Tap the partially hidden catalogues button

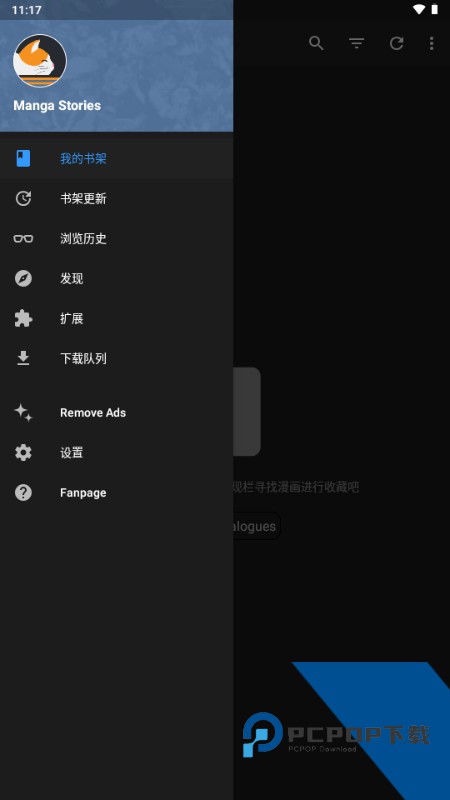click(x=257, y=526)
